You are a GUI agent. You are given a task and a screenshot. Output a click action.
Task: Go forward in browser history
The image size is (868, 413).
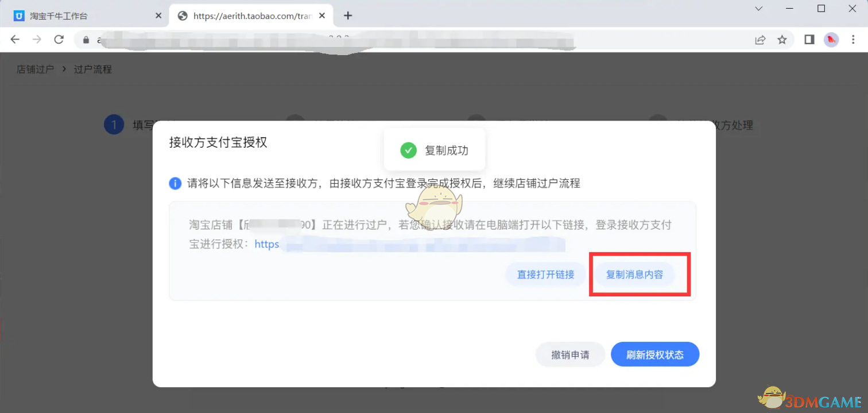pos(37,40)
